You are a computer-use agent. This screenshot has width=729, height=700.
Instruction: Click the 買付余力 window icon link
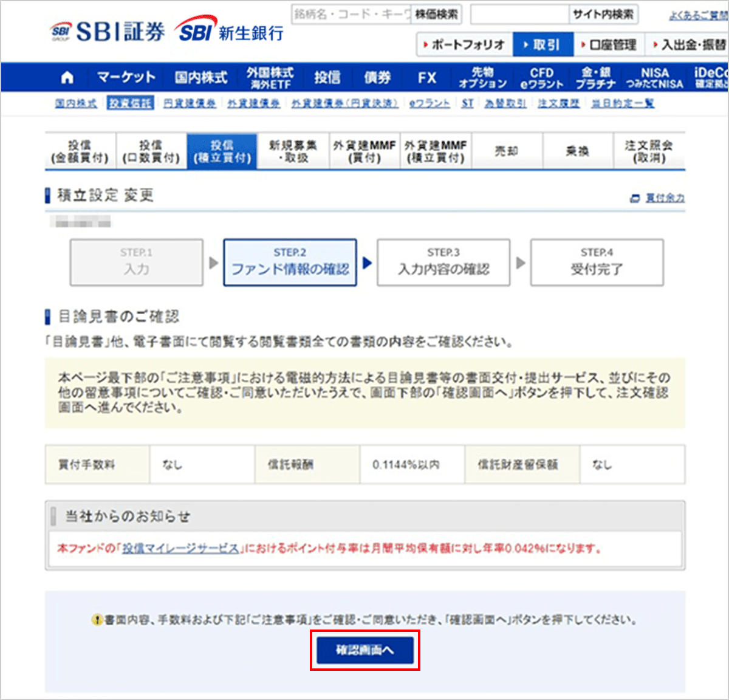(x=635, y=198)
